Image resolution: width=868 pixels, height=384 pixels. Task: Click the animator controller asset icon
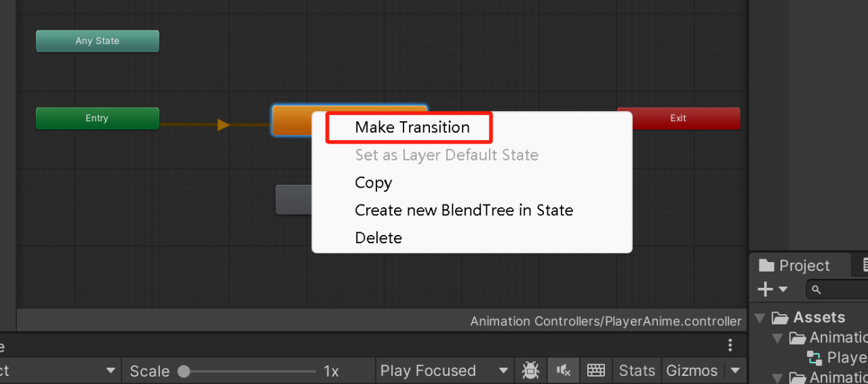(x=814, y=358)
